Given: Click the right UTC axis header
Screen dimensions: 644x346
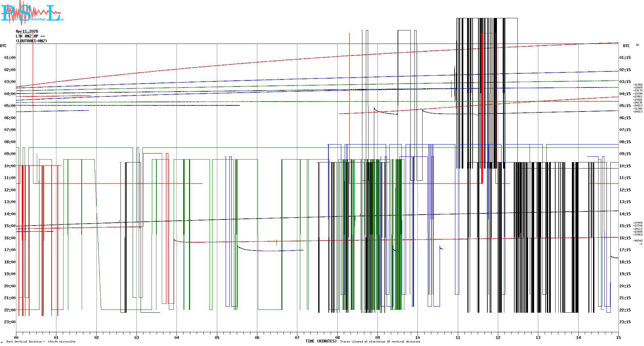Looking at the screenshot, I should [626, 46].
